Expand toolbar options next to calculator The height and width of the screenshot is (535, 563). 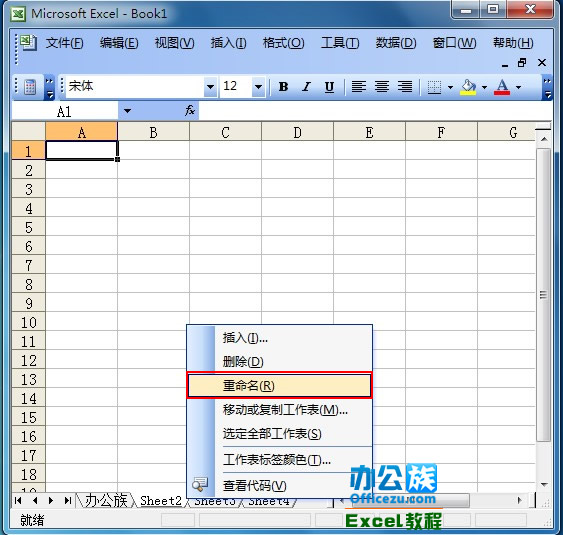pos(50,87)
